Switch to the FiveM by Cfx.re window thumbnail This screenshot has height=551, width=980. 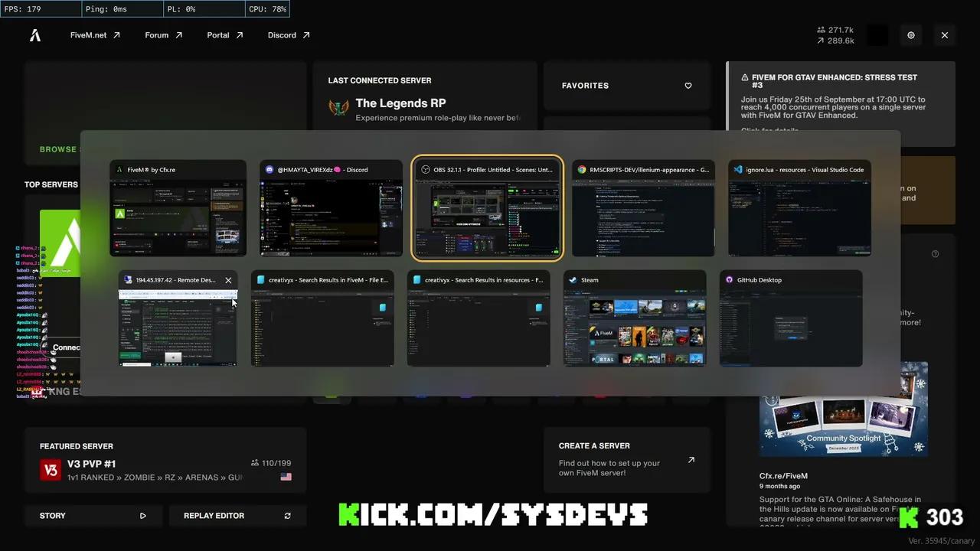click(x=178, y=208)
